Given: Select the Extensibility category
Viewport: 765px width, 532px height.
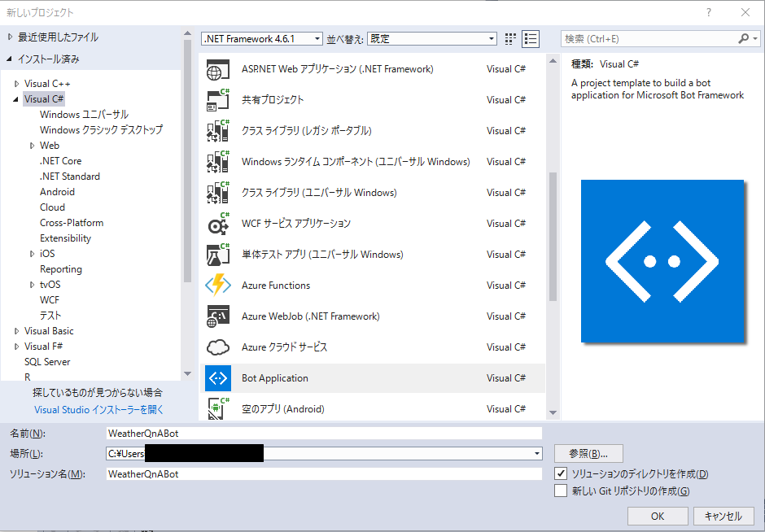Looking at the screenshot, I should (65, 238).
